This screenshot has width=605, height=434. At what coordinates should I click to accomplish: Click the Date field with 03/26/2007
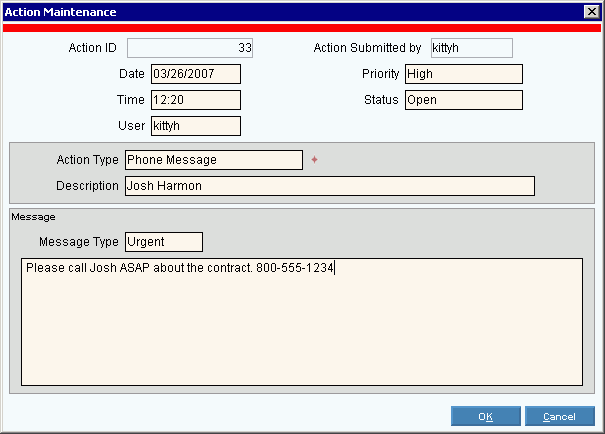tap(195, 74)
